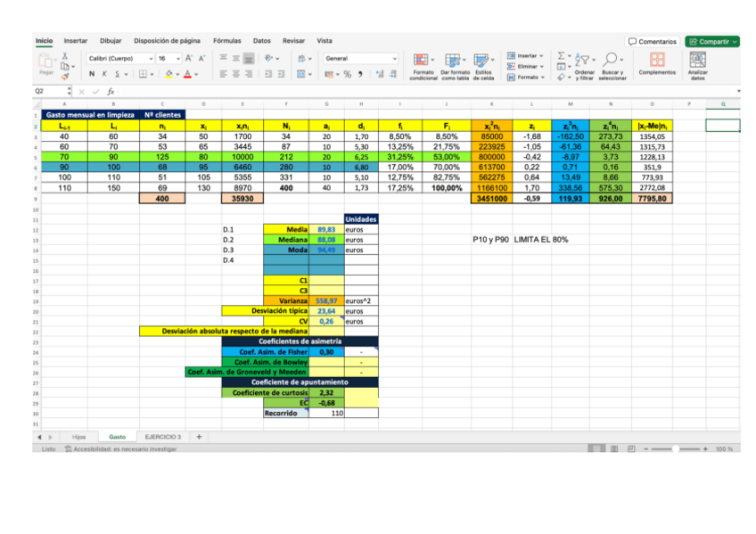Open the Fórmulas ribbon tab
This screenshot has width=756, height=534.
(226, 41)
